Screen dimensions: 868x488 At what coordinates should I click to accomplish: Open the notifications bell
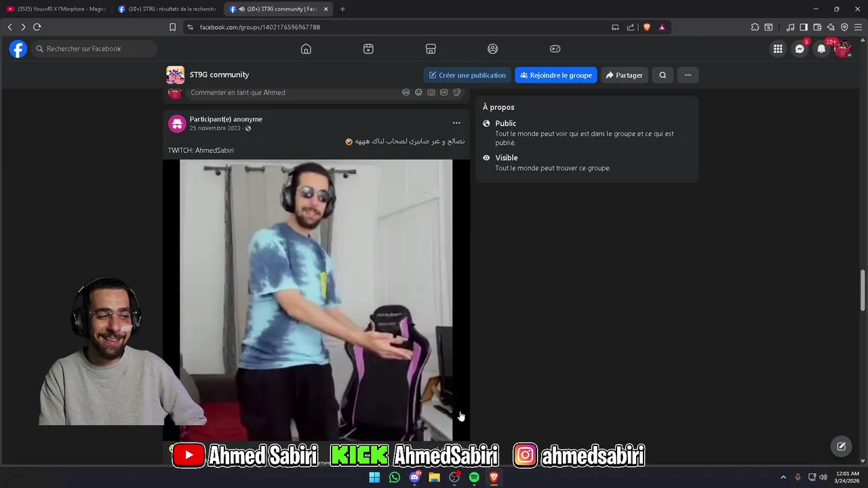(821, 49)
